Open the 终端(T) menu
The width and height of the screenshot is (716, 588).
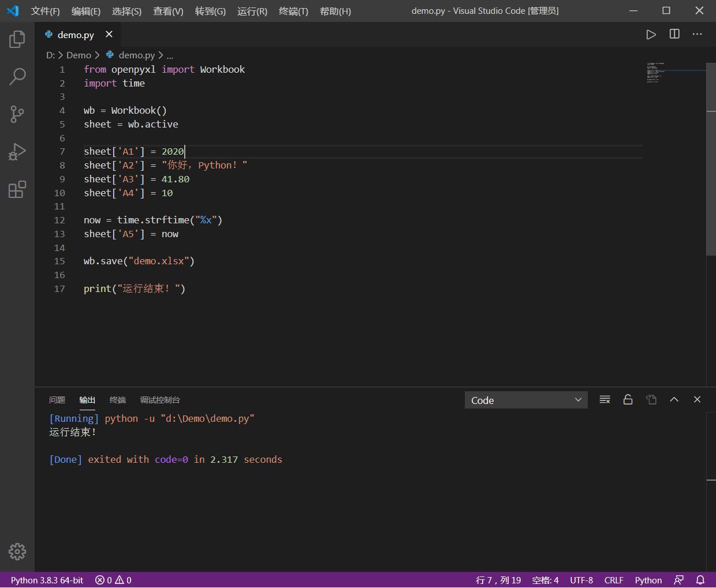(293, 11)
